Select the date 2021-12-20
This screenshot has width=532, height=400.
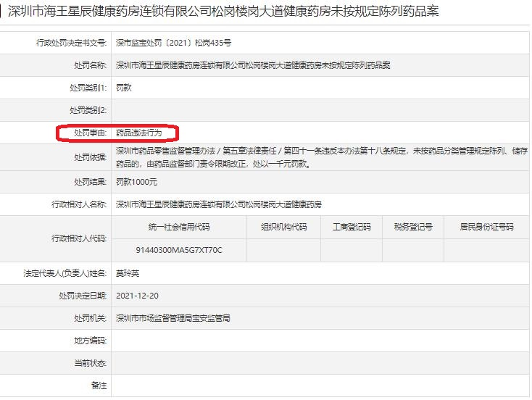point(137,296)
